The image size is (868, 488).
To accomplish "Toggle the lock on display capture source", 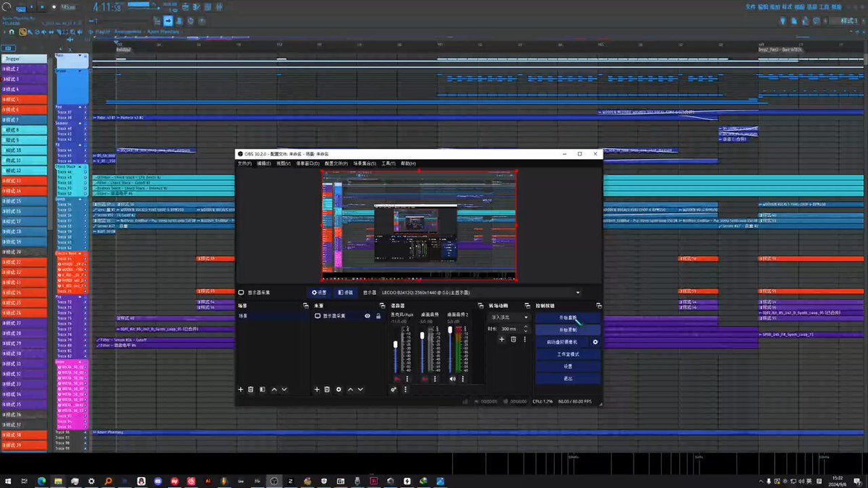I will (x=378, y=316).
